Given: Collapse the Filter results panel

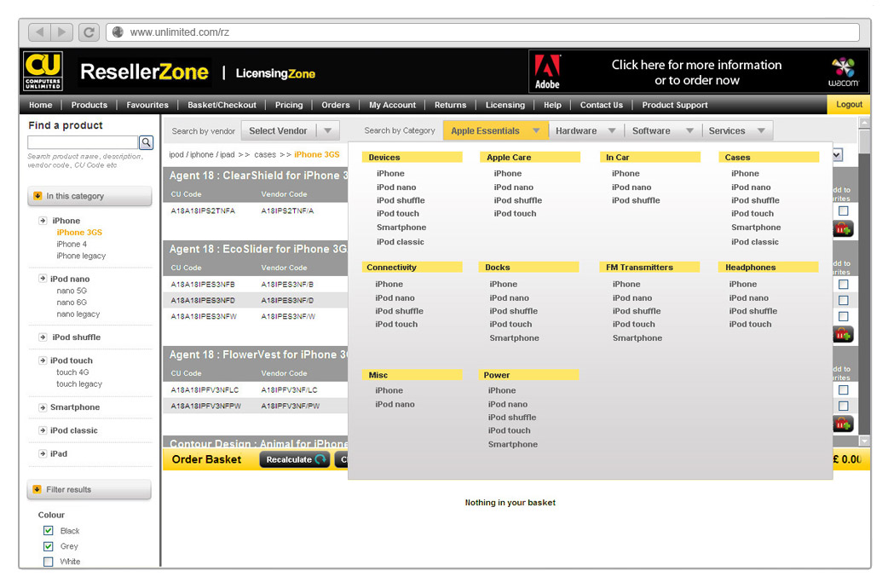Looking at the screenshot, I should tap(89, 489).
